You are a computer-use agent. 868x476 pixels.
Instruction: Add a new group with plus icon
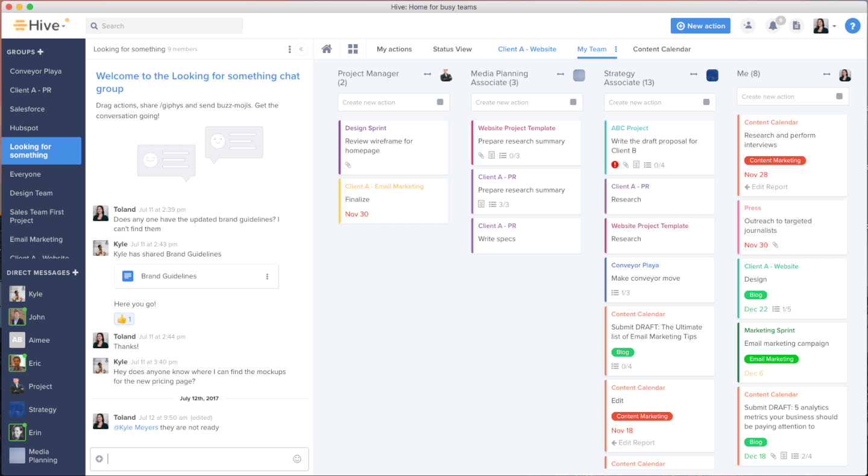coord(40,52)
